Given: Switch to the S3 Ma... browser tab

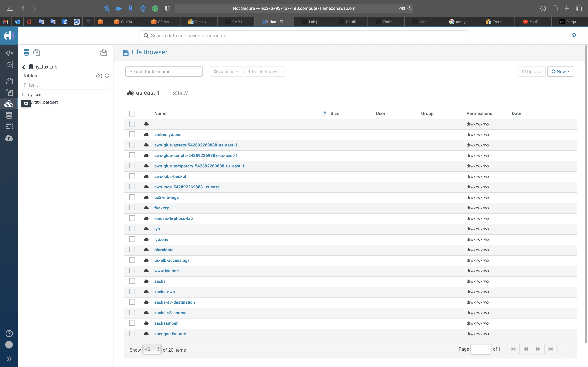Looking at the screenshot, I should (x=162, y=22).
